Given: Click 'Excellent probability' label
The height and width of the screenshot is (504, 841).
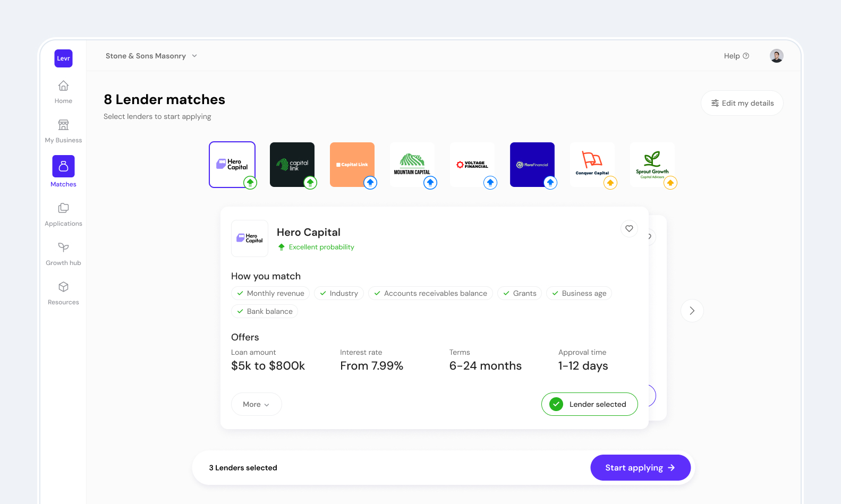Looking at the screenshot, I should tap(321, 247).
